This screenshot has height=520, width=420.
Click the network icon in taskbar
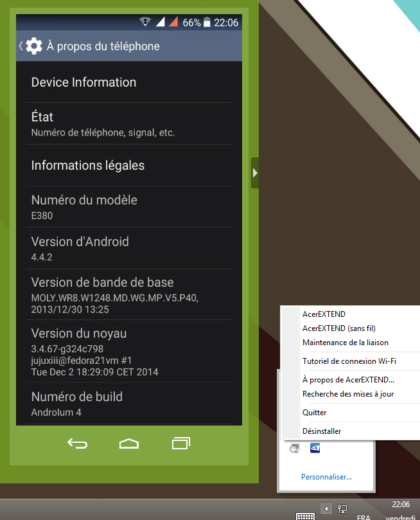[x=342, y=508]
